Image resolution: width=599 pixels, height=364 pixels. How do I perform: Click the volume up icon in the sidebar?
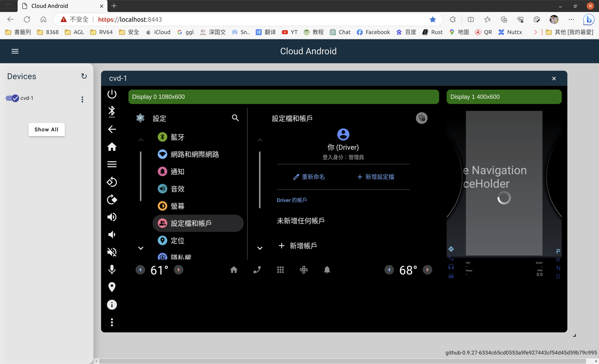point(112,217)
